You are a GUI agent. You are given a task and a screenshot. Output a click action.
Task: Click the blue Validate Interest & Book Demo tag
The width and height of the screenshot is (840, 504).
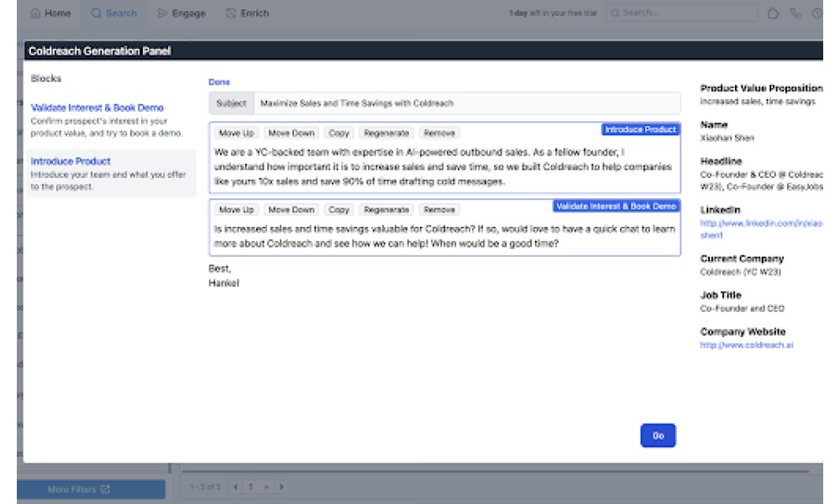pos(616,206)
